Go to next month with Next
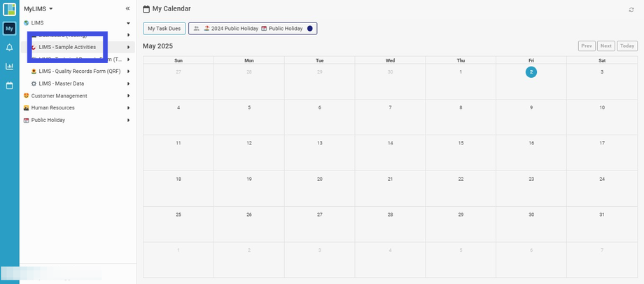This screenshot has width=644, height=284. click(x=606, y=46)
